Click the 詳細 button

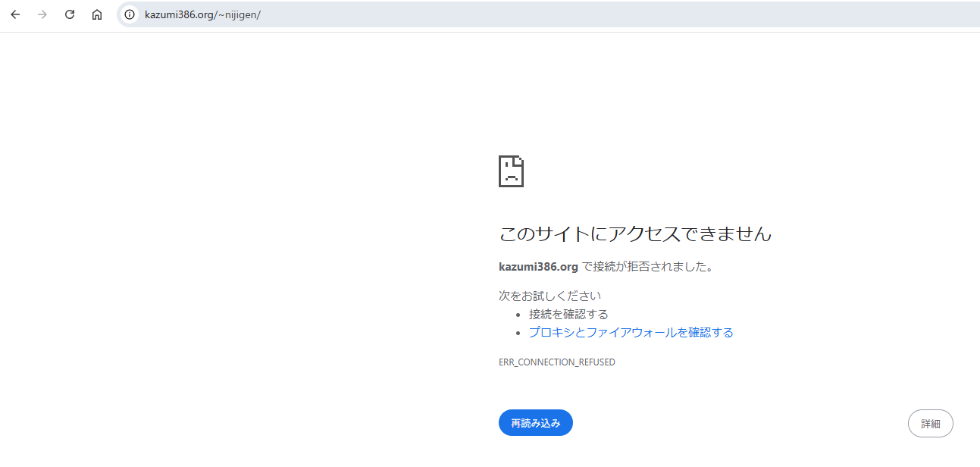coord(930,423)
